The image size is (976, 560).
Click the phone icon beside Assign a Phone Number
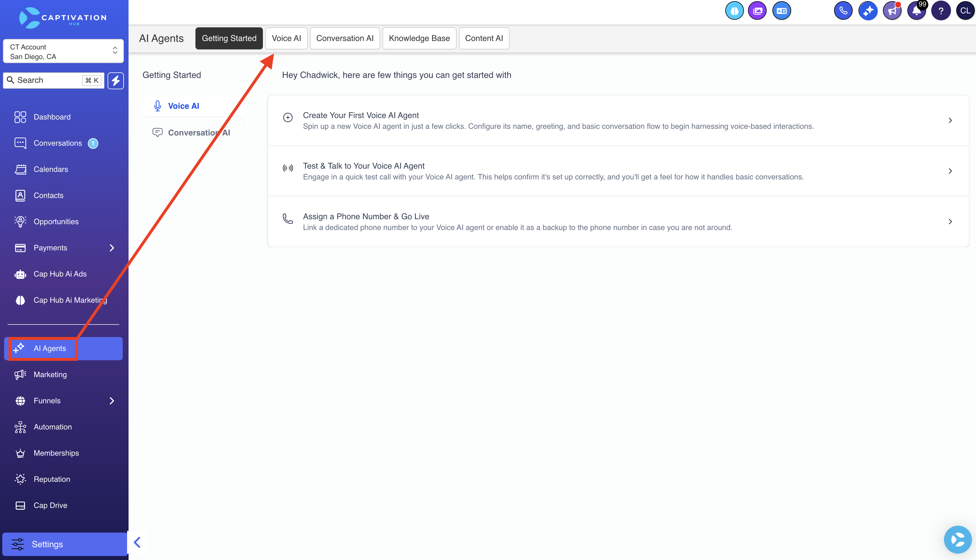[288, 218]
